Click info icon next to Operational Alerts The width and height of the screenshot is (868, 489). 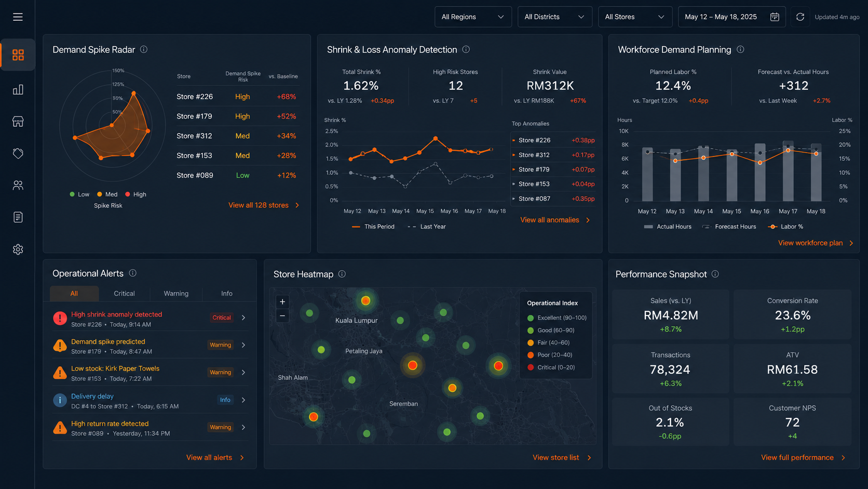[133, 273]
